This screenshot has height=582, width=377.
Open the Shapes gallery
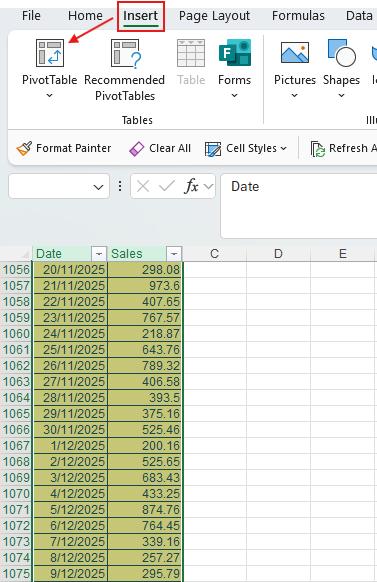[341, 69]
